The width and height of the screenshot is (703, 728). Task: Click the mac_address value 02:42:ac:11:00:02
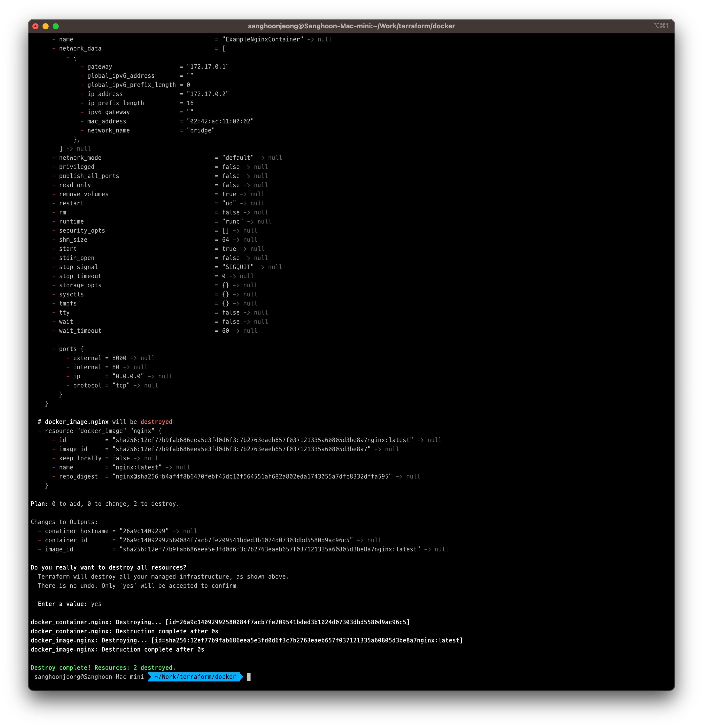pos(220,121)
